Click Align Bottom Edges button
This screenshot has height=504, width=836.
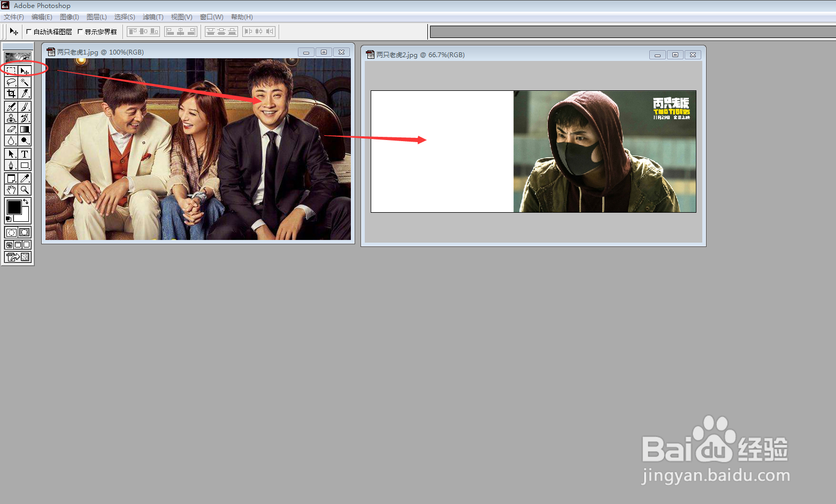[x=154, y=32]
